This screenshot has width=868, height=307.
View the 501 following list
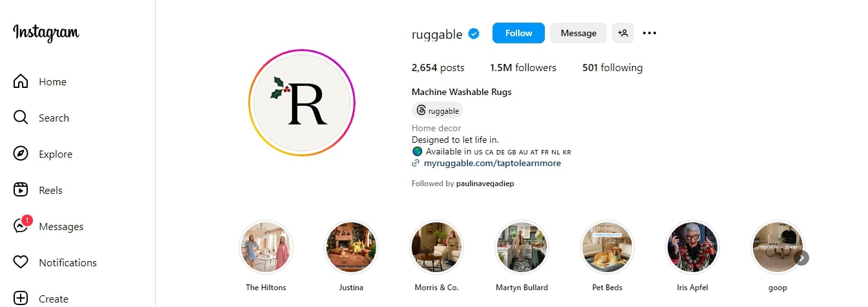(612, 68)
